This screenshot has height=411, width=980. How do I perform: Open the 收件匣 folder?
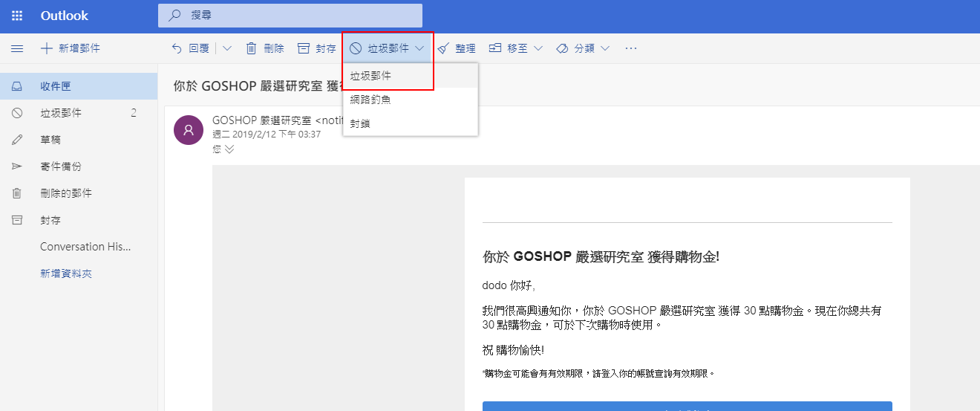click(79, 86)
